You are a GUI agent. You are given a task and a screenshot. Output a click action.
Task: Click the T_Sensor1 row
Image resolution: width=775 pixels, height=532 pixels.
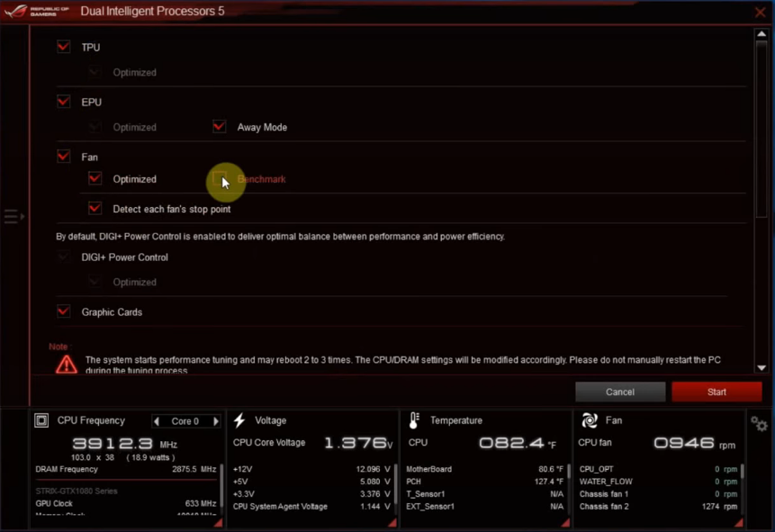click(485, 494)
